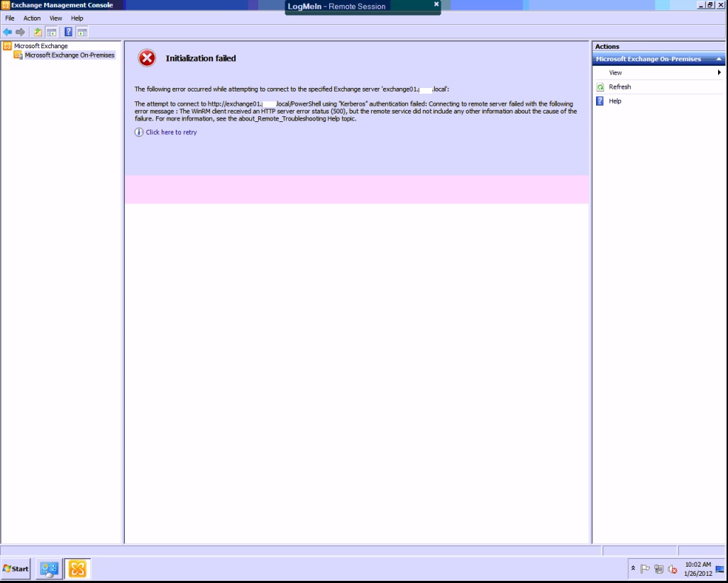Viewport: 728px width, 583px height.
Task: Click the Up One Level folder icon
Action: point(38,32)
